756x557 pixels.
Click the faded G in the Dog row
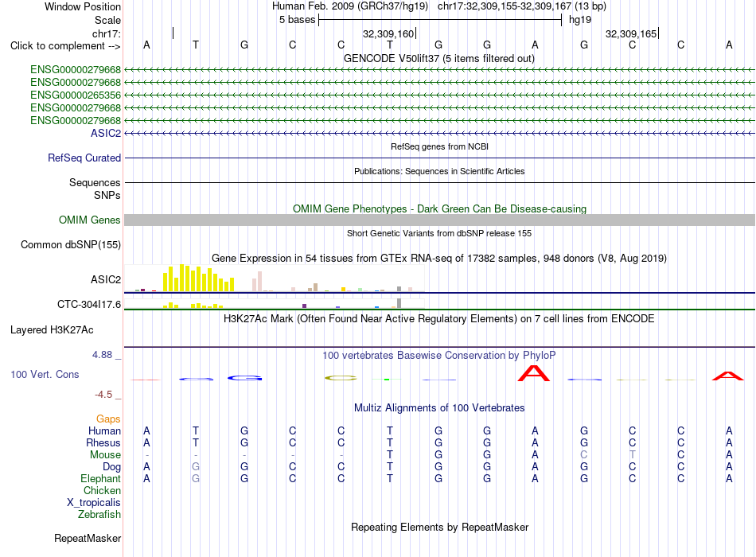[x=196, y=467]
